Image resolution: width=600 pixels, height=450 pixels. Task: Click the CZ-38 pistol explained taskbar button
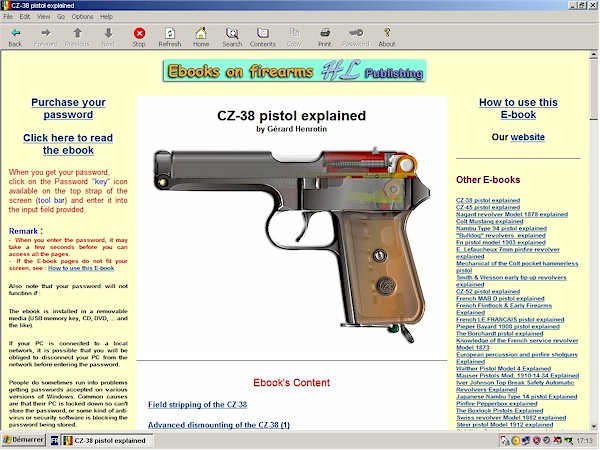click(x=108, y=441)
